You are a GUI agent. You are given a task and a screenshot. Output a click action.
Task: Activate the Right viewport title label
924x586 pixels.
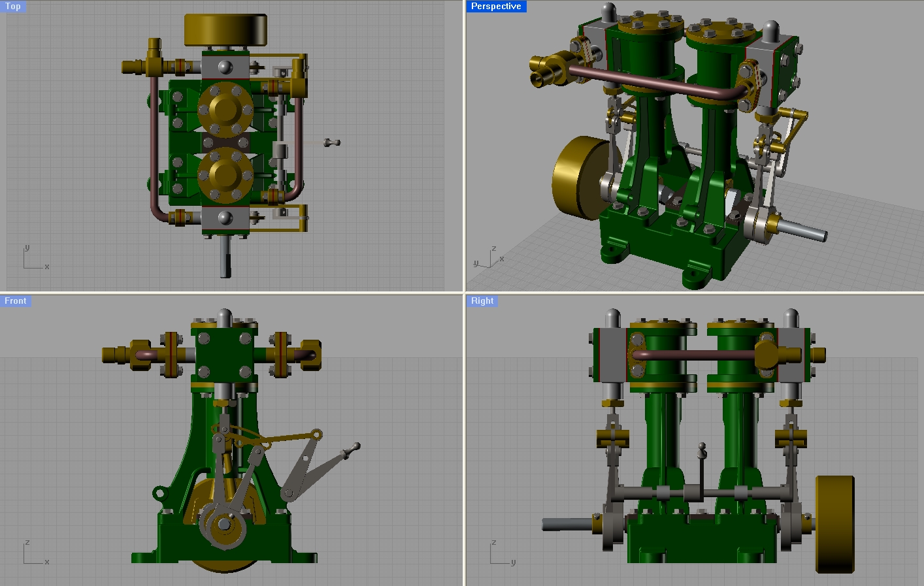(x=482, y=301)
